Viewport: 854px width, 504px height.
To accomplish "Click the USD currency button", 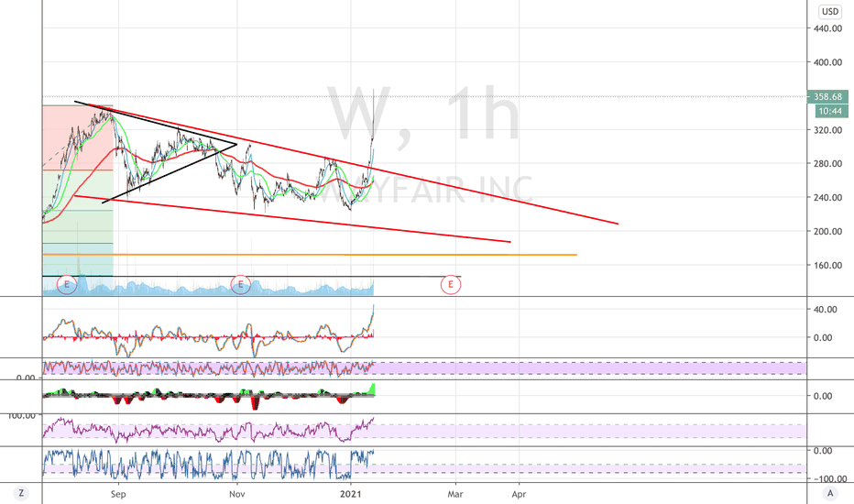I will [x=830, y=11].
